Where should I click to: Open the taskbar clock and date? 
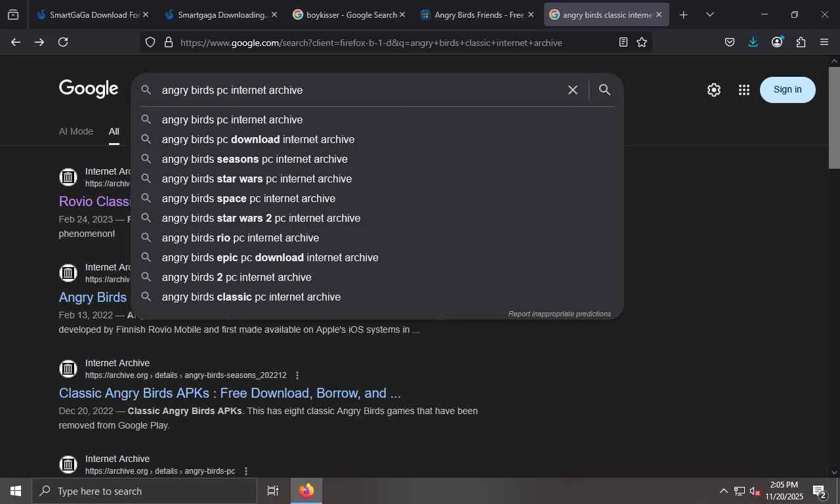coord(784,491)
